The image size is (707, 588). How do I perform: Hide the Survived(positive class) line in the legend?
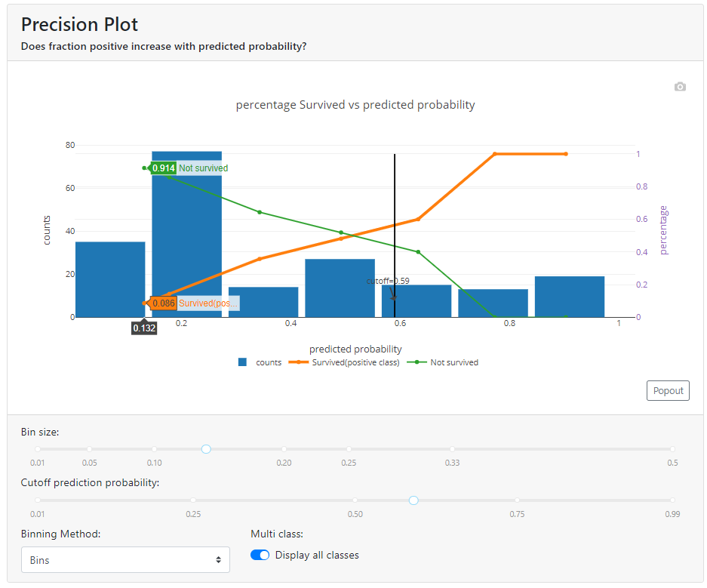(349, 362)
